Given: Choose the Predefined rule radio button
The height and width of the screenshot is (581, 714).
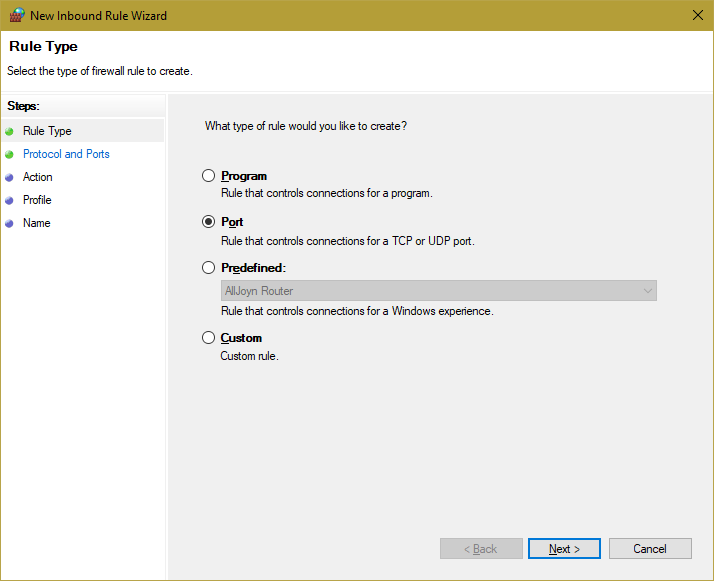Looking at the screenshot, I should pyautogui.click(x=208, y=268).
